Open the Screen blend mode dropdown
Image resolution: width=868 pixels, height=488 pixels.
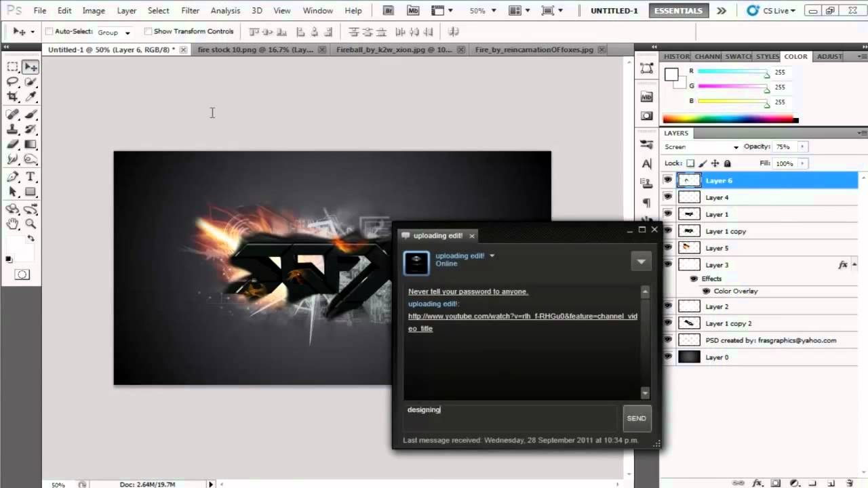click(701, 146)
